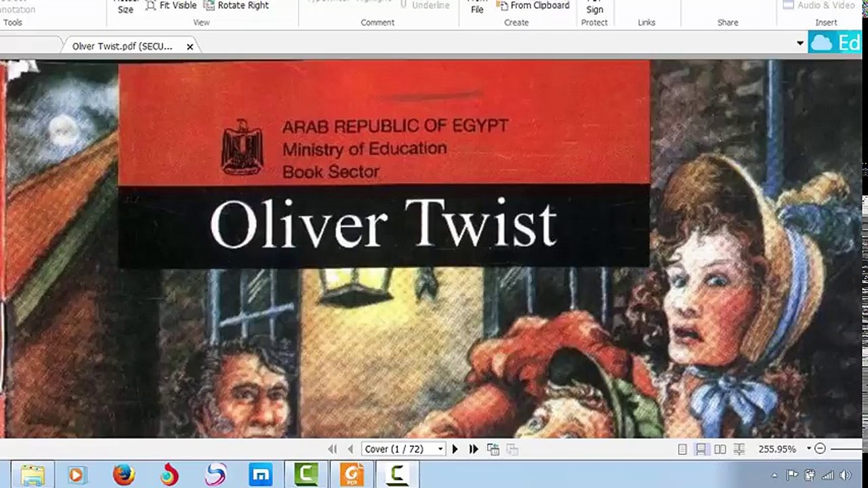Open the document tab list dropdown arrow
The width and height of the screenshot is (868, 488).
coord(800,43)
